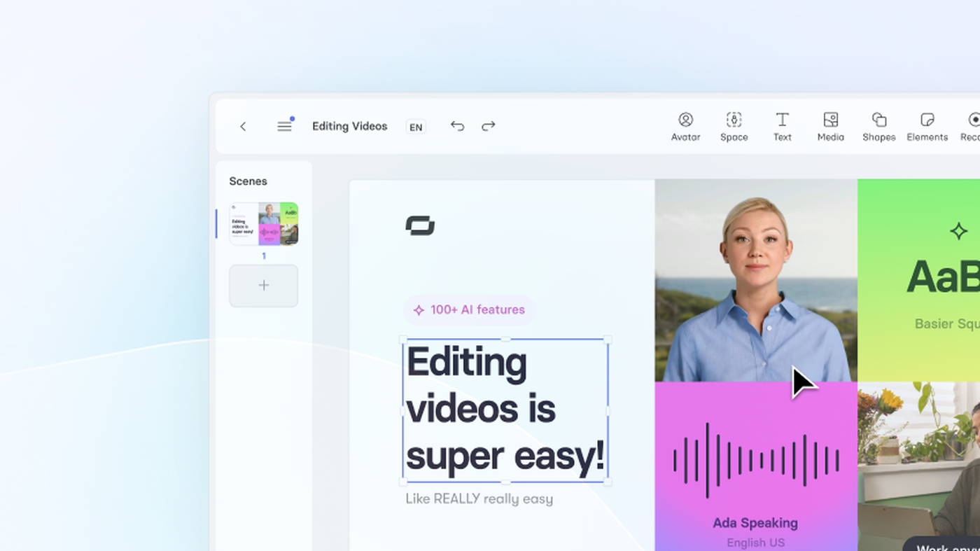Select the subtitle 'Like REALLY really easy'

(479, 499)
